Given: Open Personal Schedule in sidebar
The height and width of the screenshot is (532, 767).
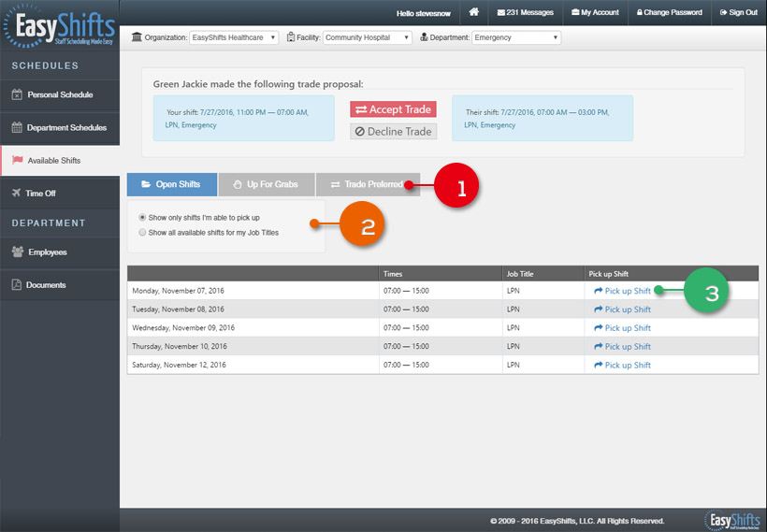Looking at the screenshot, I should (60, 94).
